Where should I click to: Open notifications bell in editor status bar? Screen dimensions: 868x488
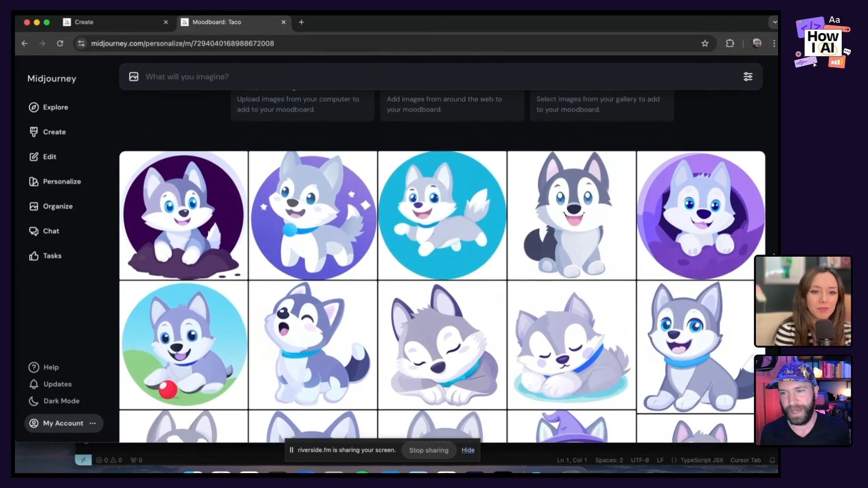pos(772,460)
